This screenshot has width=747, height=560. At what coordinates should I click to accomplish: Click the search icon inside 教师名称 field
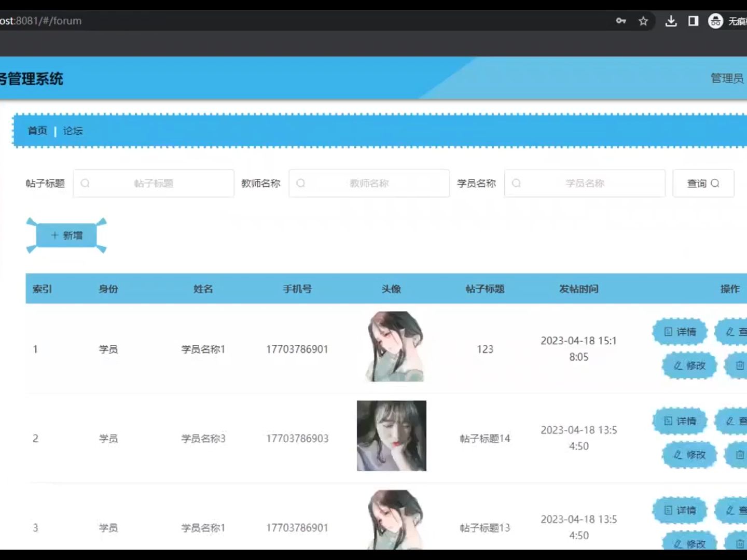coord(301,183)
